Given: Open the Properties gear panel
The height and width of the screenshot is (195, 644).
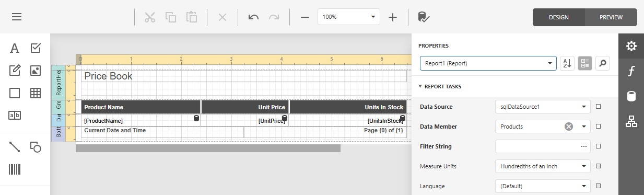Looking at the screenshot, I should (631, 46).
